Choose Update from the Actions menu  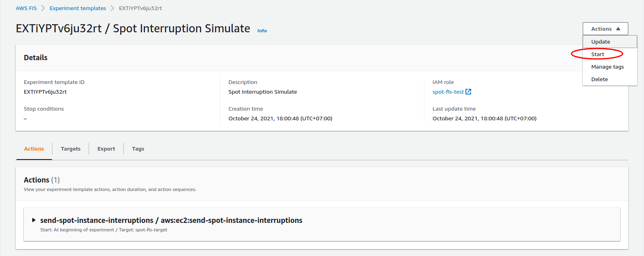pyautogui.click(x=610, y=42)
